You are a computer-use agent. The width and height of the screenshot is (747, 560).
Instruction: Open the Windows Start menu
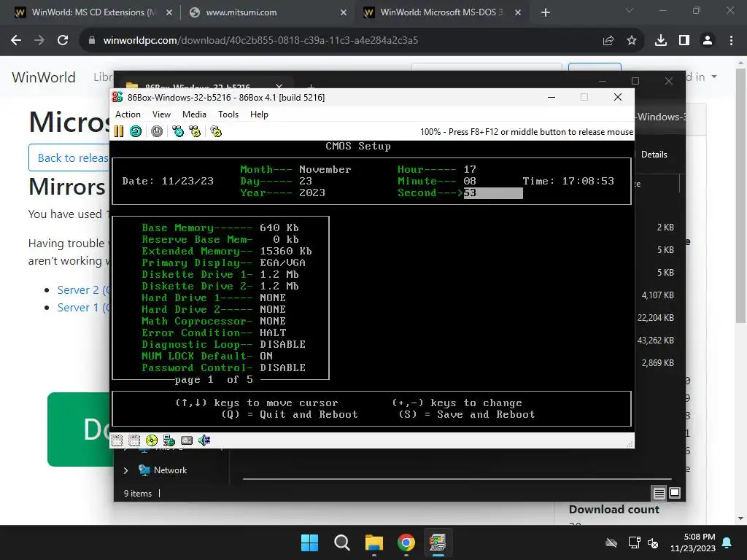tap(309, 542)
